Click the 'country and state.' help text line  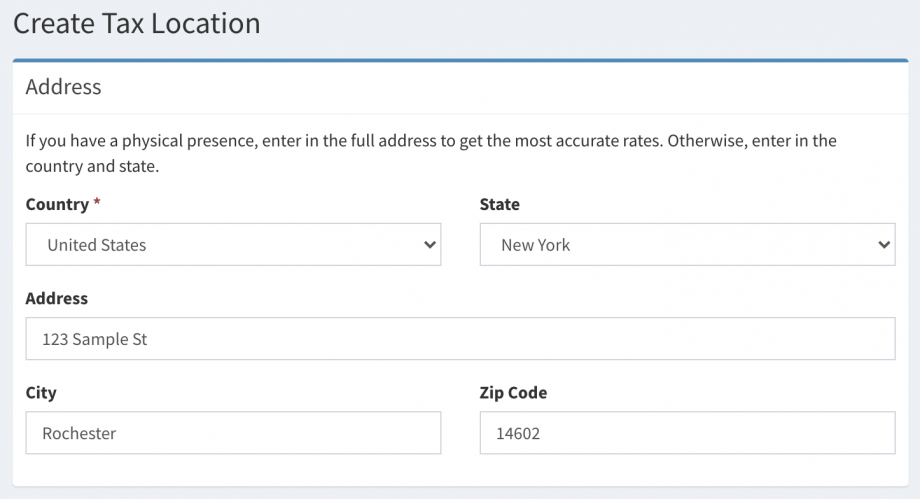coord(92,166)
